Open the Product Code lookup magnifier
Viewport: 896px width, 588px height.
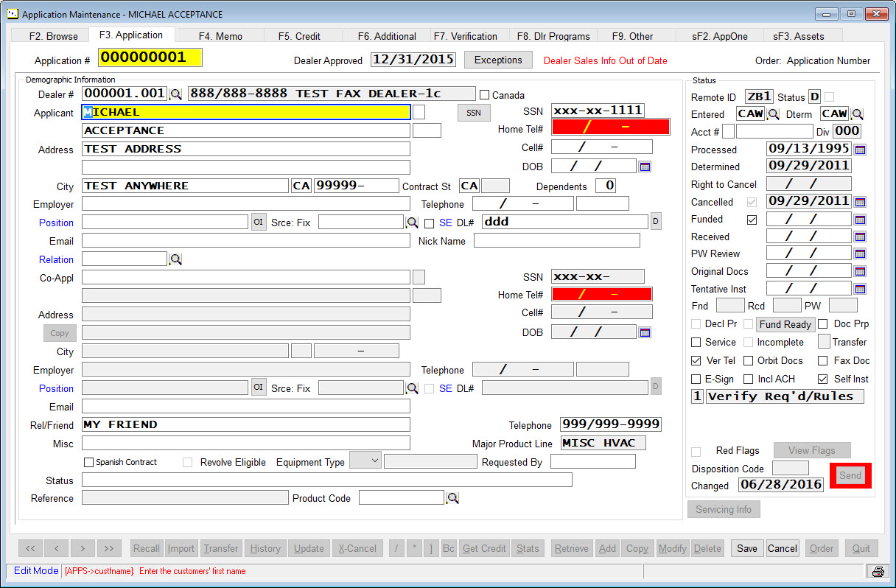tap(452, 499)
